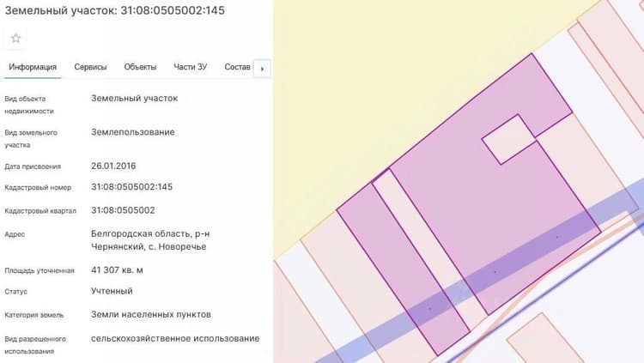Open the Состав tab
This screenshot has width=644, height=363.
[237, 67]
